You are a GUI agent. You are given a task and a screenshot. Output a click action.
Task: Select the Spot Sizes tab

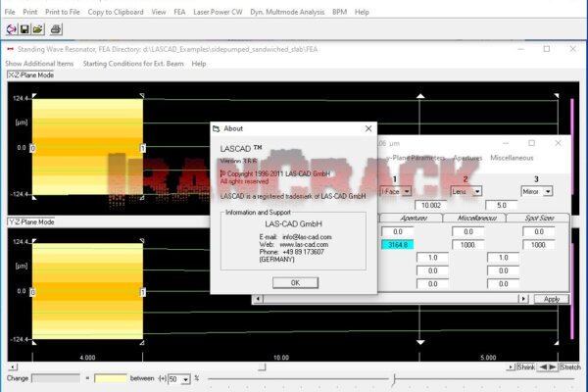pos(539,218)
